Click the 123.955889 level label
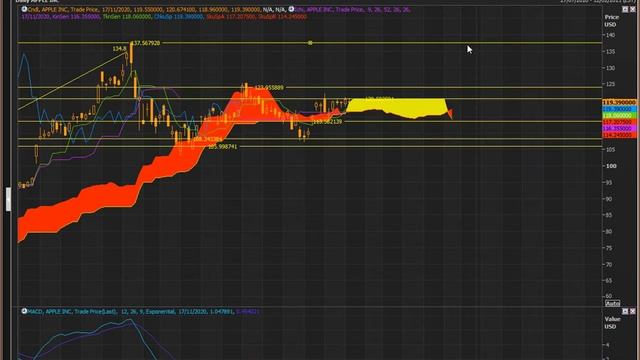640x360 pixels. 269,88
